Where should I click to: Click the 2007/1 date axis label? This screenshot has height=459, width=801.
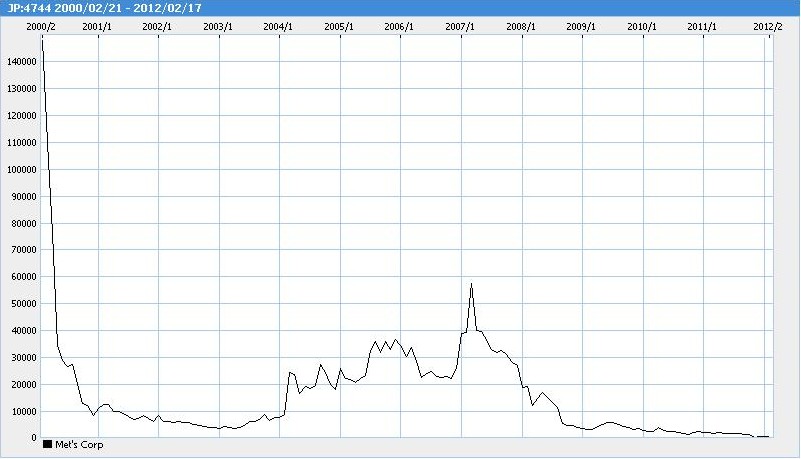click(x=460, y=27)
